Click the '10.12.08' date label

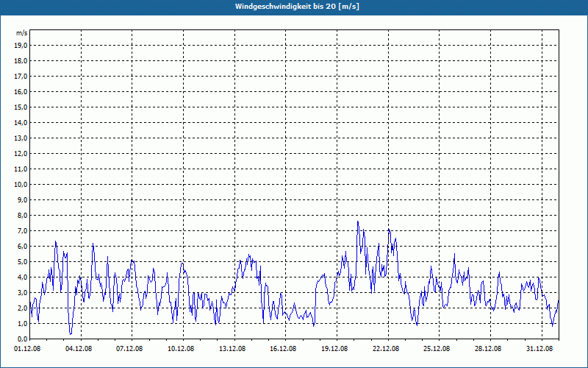tap(181, 349)
